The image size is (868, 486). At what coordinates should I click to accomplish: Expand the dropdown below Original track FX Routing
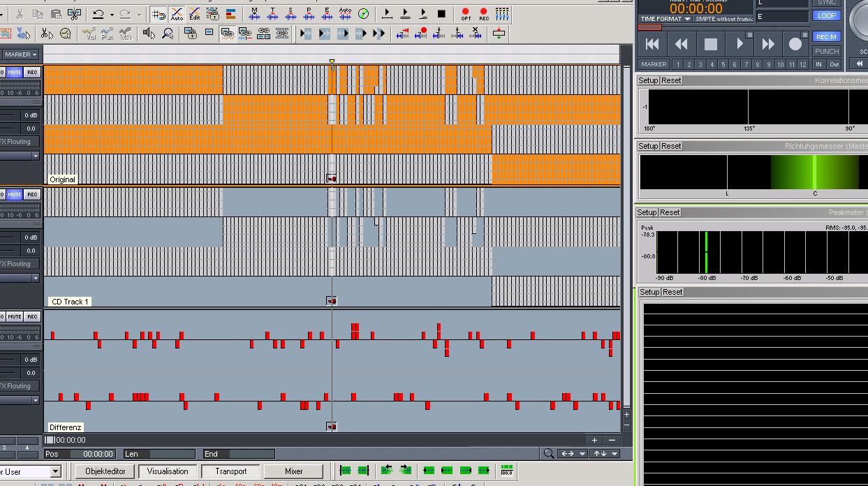[x=36, y=156]
